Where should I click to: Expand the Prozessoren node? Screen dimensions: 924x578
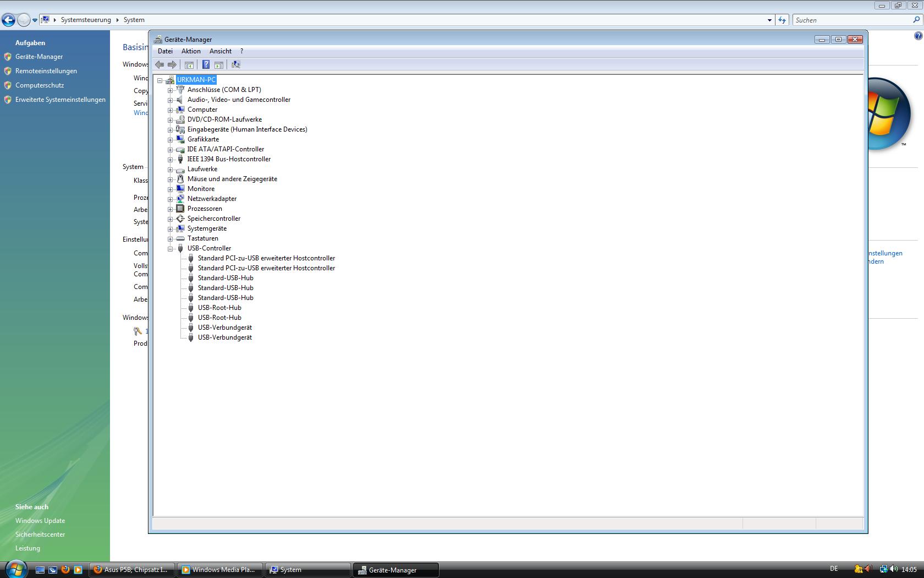[x=170, y=209]
